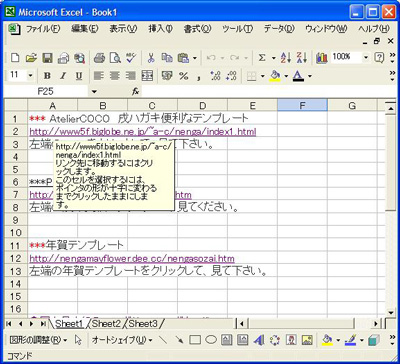Apply 3-D style to shape
Image resolution: width=400 pixels, height=364 pixels.
pos(373,340)
